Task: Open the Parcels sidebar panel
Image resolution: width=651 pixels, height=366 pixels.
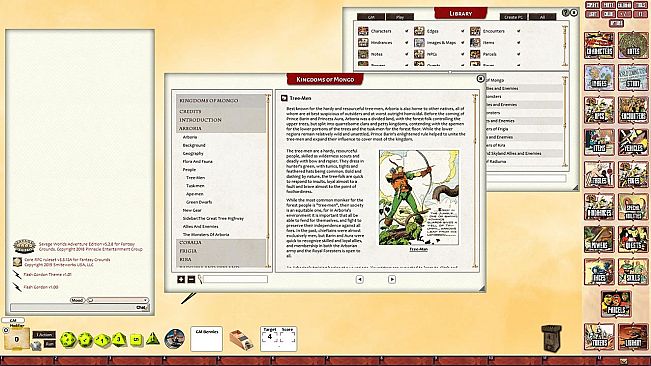Action: pyautogui.click(x=616, y=304)
